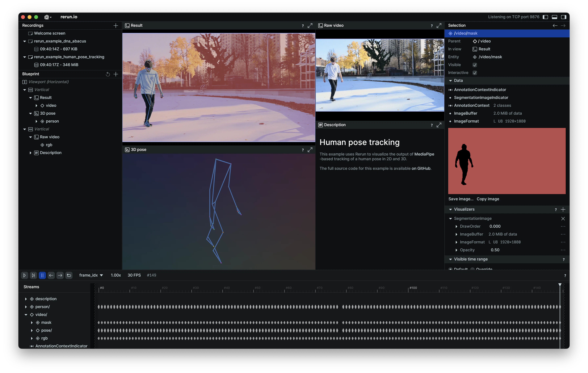Click the pause button
Viewport: 588px width, 373px height.
tap(42, 275)
